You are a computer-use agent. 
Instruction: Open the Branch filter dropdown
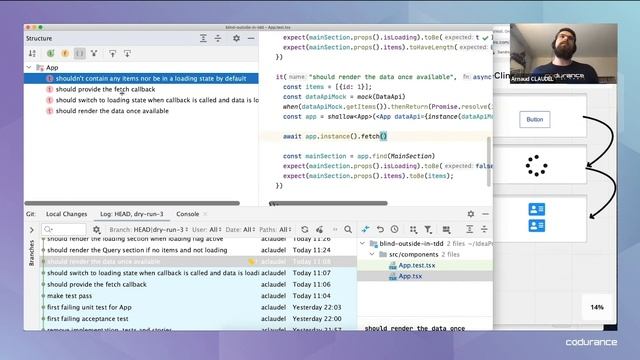[149, 229]
